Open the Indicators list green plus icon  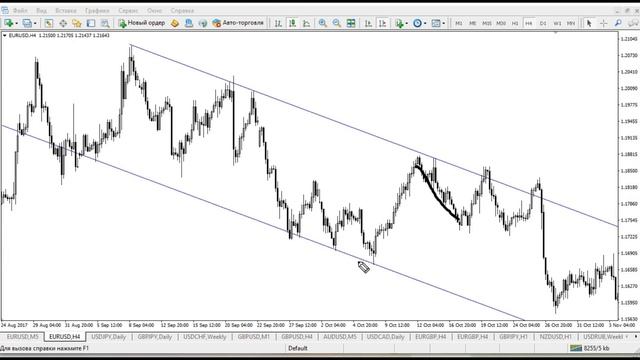(399, 23)
